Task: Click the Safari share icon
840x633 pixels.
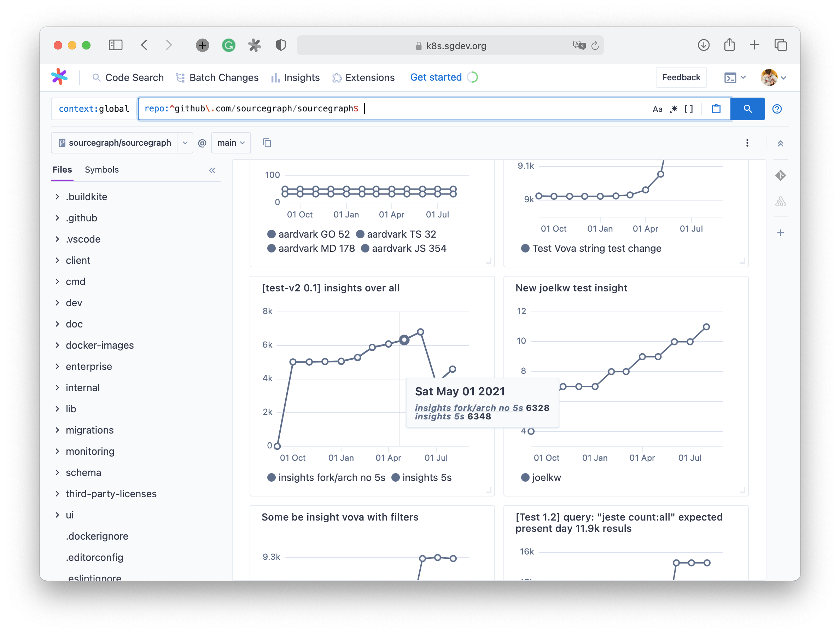Action: click(729, 45)
